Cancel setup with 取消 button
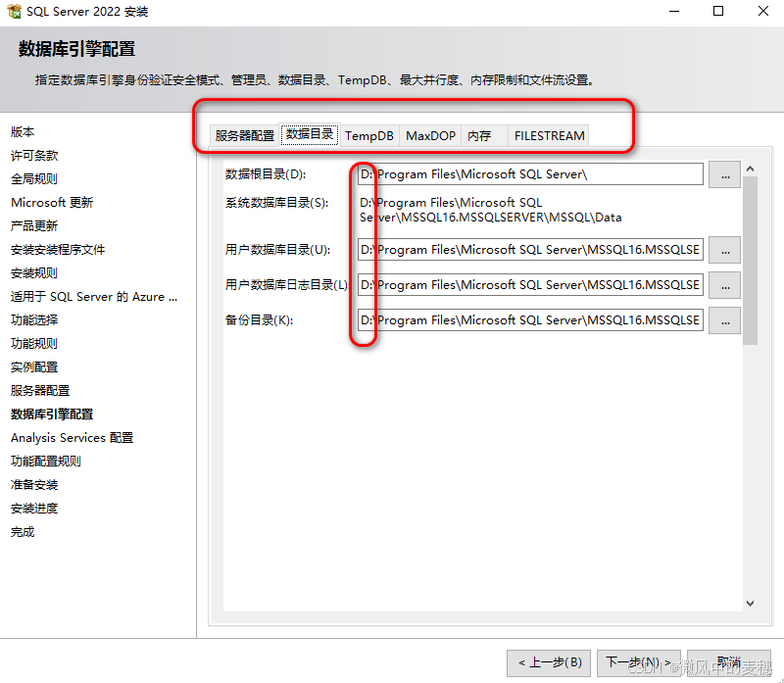Viewport: 784px width, 683px height. click(x=728, y=662)
